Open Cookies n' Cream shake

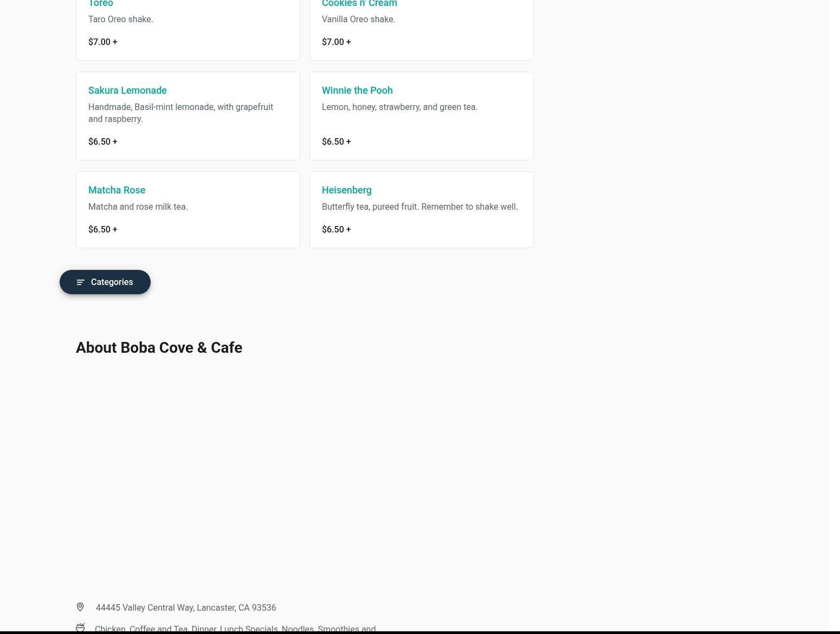(422, 27)
